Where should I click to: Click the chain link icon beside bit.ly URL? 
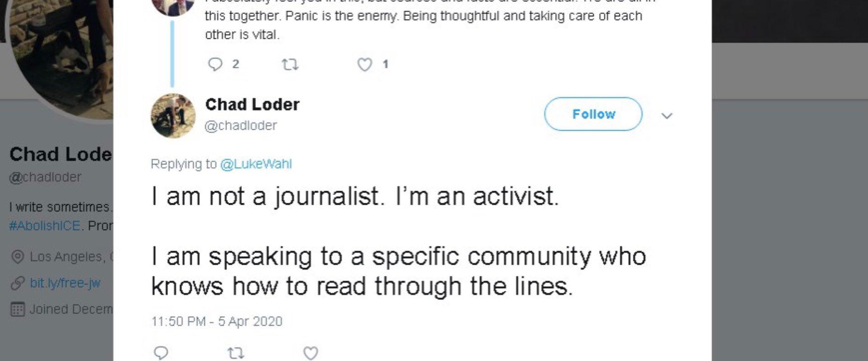tap(18, 283)
